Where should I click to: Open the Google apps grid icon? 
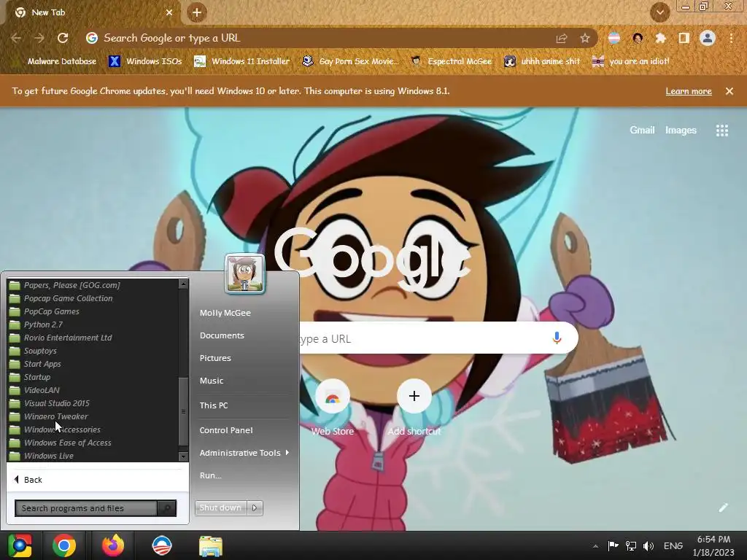(722, 131)
